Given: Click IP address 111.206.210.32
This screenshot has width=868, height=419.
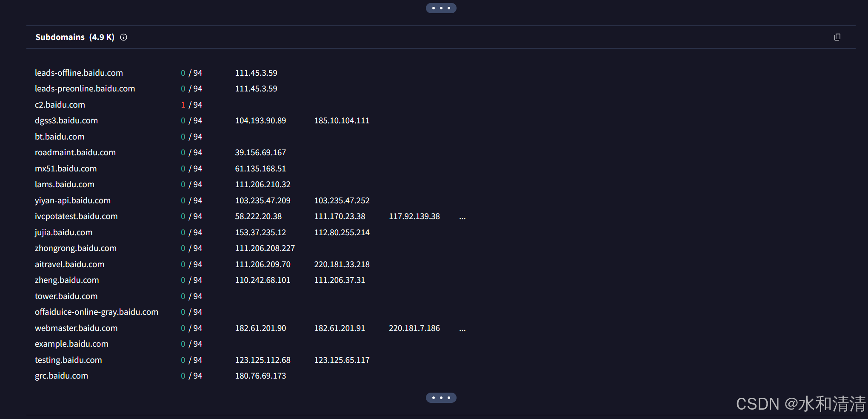Looking at the screenshot, I should click(x=263, y=184).
